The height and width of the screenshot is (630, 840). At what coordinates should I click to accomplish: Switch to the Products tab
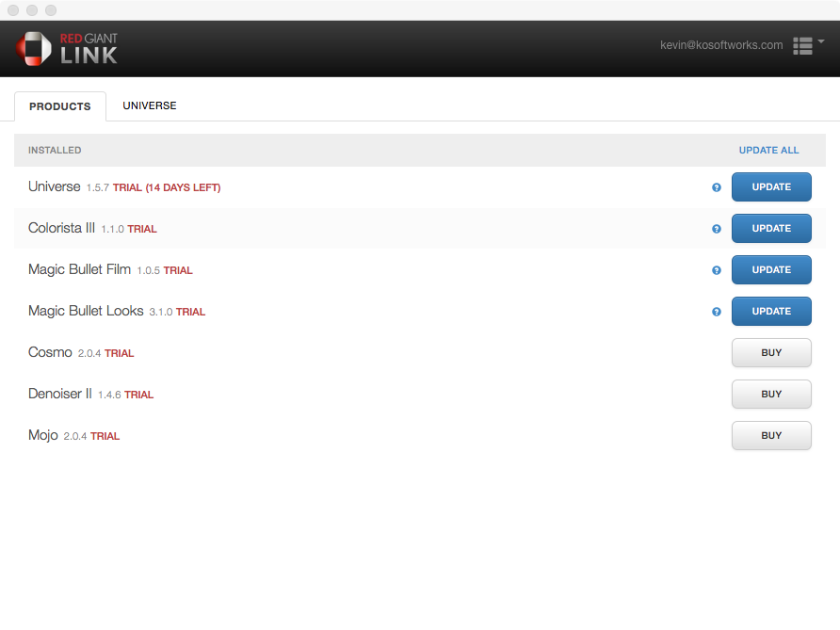[60, 106]
